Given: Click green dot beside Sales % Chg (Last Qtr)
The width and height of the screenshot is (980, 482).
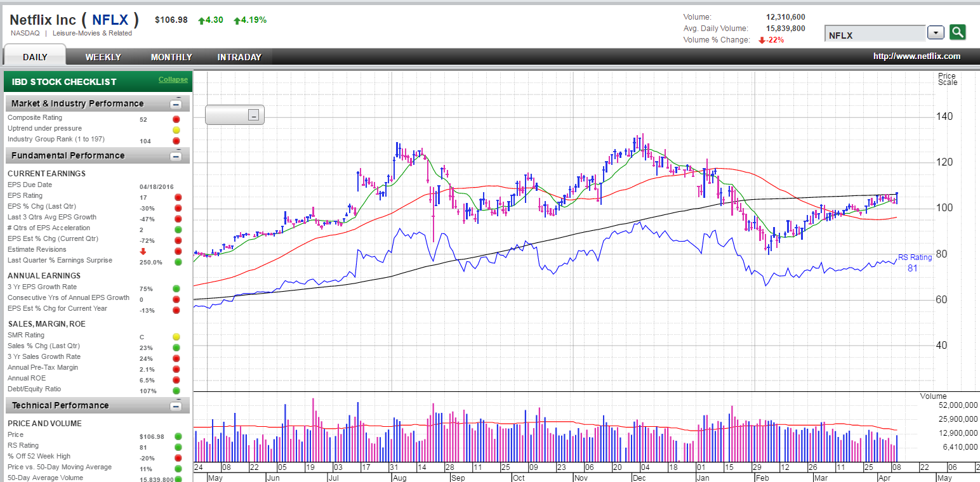Looking at the screenshot, I should click(x=178, y=348).
